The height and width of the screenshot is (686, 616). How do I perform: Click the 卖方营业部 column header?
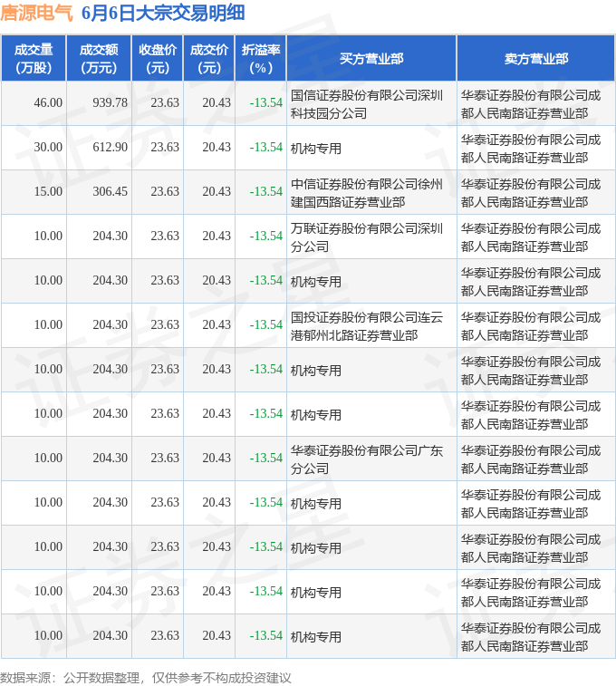(536, 59)
